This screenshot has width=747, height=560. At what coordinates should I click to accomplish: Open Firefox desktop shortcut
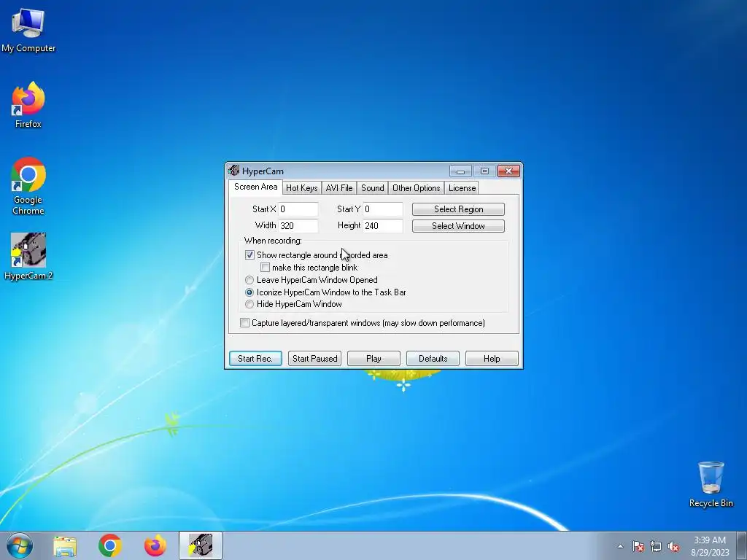(28, 105)
